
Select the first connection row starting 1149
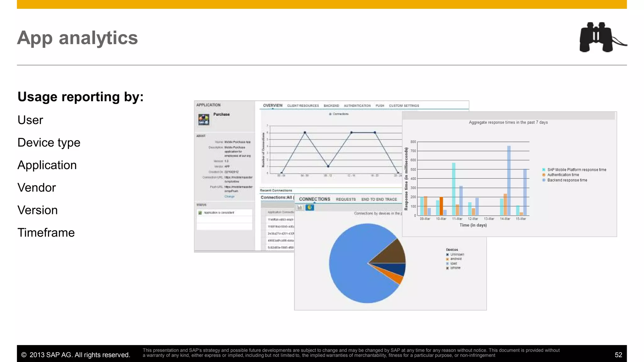(x=280, y=219)
